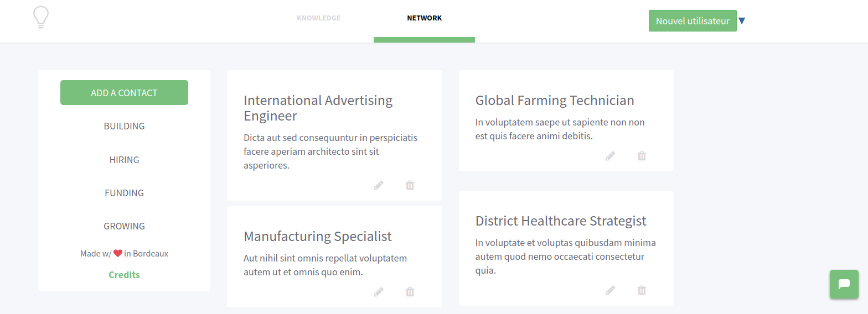Choose the Hiring category
Screen dimensions: 868x314
point(124,160)
